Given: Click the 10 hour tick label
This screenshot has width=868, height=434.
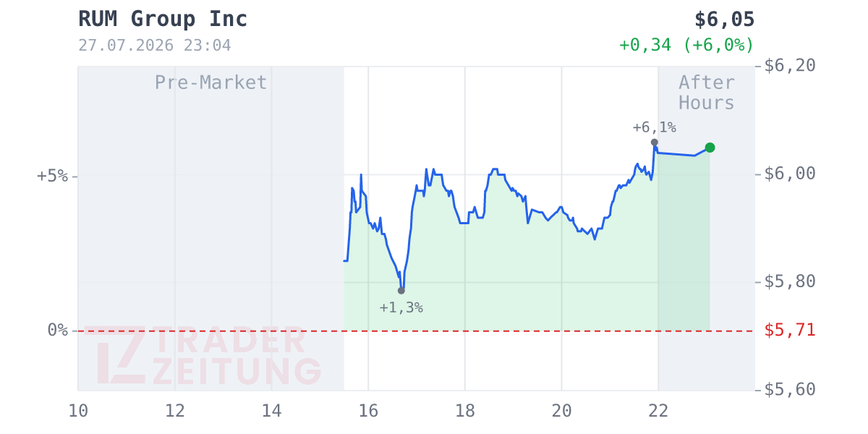Looking at the screenshot, I should click(x=78, y=411).
